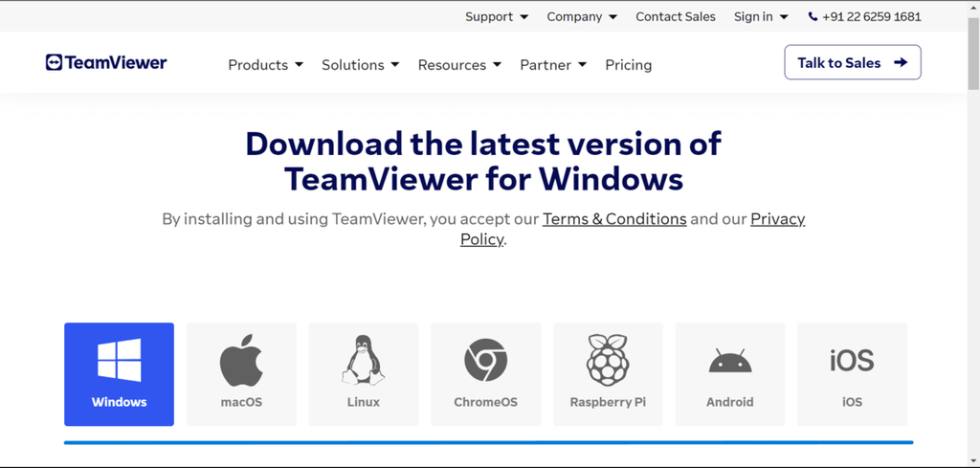The width and height of the screenshot is (980, 468).
Task: Open the Resources menu
Action: pyautogui.click(x=460, y=65)
